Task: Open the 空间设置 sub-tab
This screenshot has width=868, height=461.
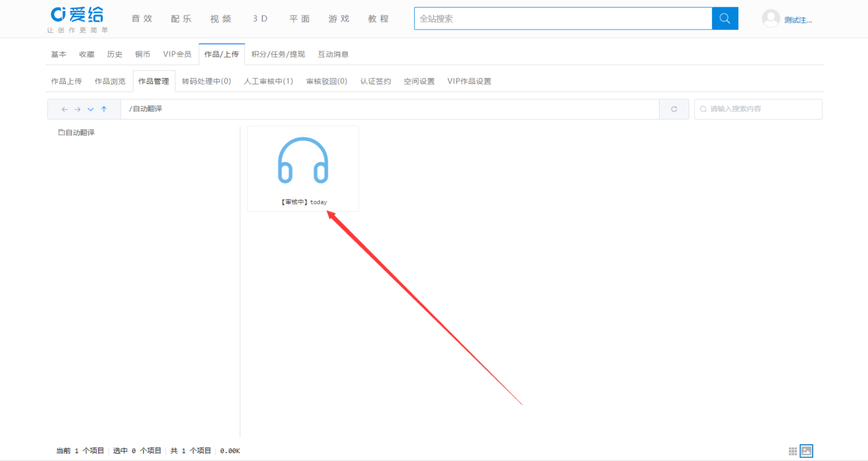Action: 419,81
